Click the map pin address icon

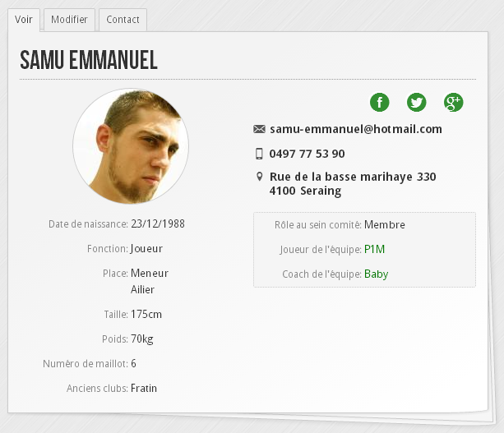point(259,177)
